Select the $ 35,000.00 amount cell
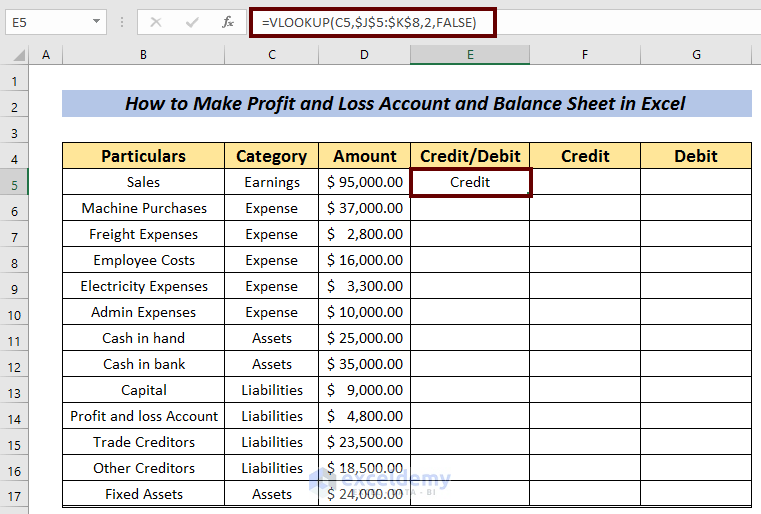The width and height of the screenshot is (761, 514). tap(364, 364)
